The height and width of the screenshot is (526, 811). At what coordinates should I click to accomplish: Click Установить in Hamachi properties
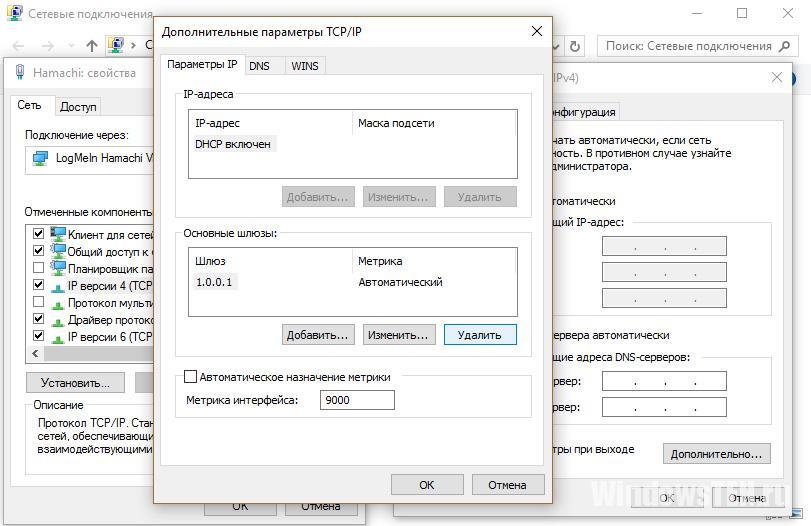[76, 383]
